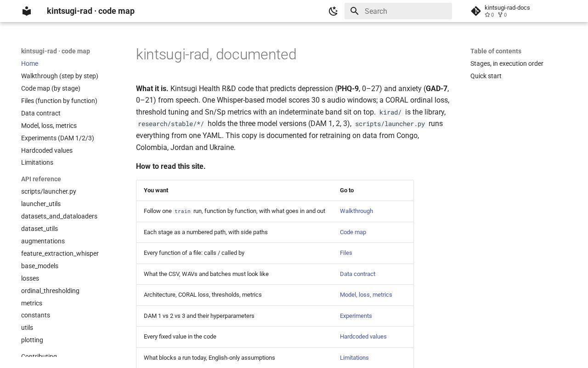Open metrics API reference page

pos(32,303)
